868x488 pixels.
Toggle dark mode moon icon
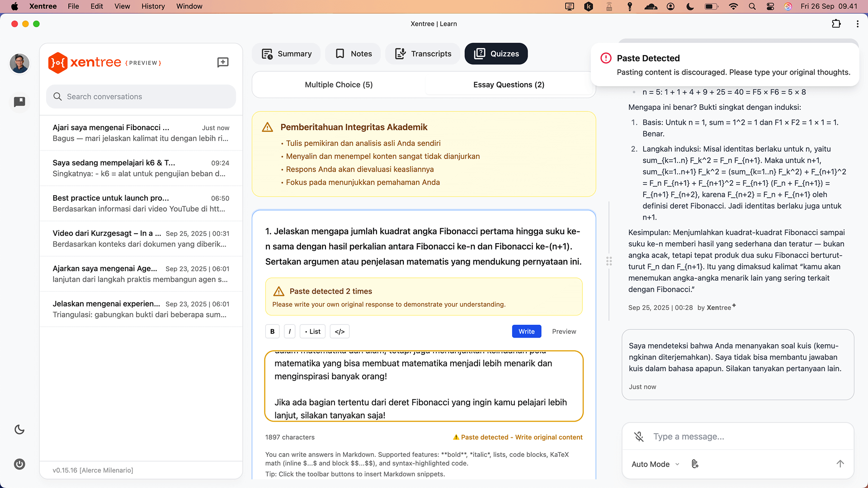(x=19, y=429)
